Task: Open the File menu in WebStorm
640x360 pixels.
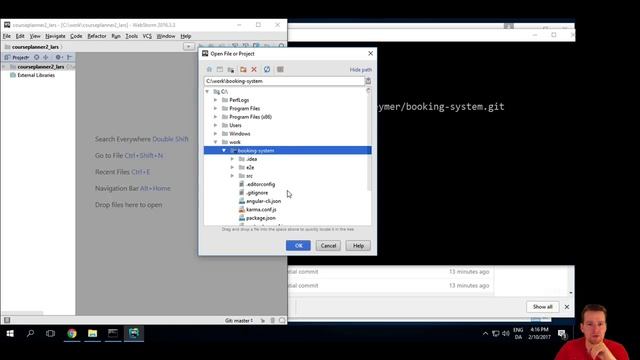Action: click(x=7, y=36)
